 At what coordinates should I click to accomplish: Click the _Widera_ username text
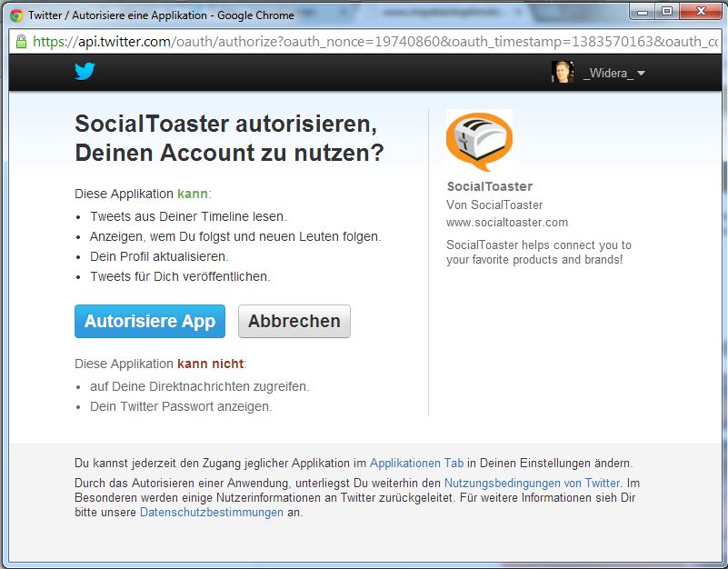(608, 73)
